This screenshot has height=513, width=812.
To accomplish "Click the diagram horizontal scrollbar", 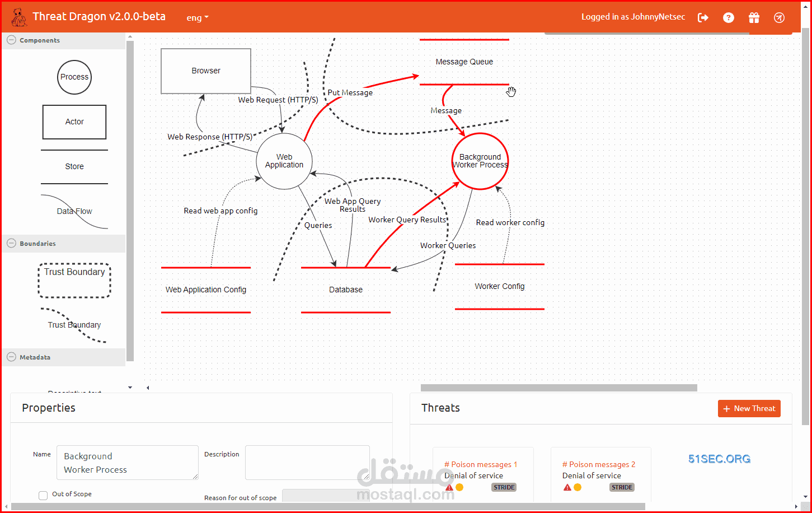I will coord(559,388).
